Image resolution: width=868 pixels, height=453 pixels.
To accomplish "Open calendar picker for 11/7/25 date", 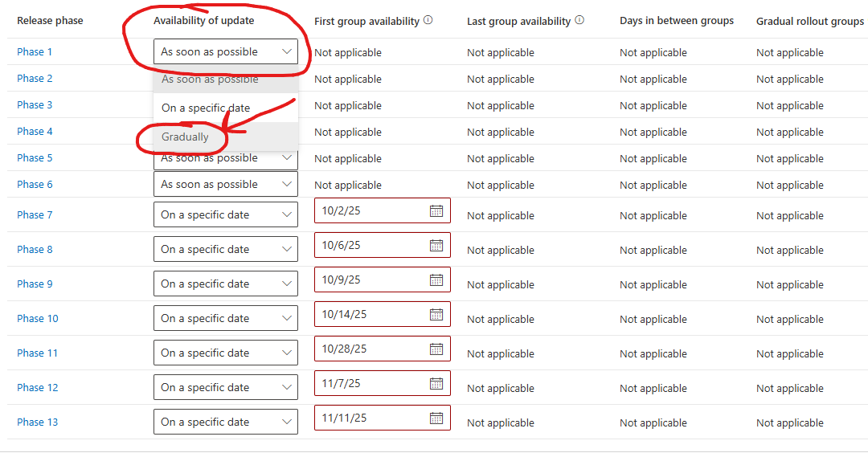I will (436, 383).
